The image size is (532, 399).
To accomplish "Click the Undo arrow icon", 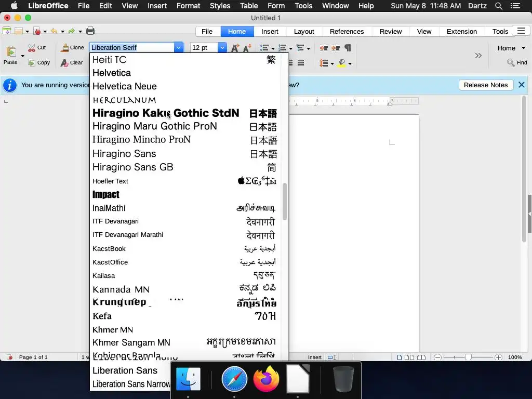I will pyautogui.click(x=54, y=31).
